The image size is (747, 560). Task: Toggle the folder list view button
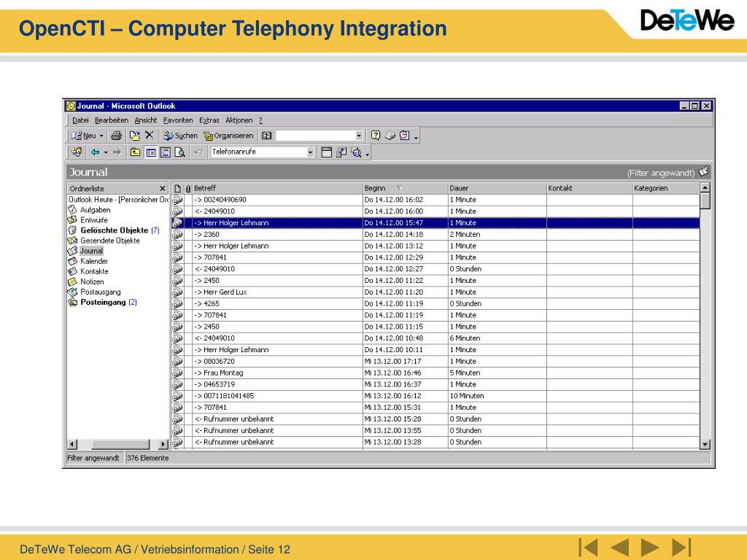150,152
